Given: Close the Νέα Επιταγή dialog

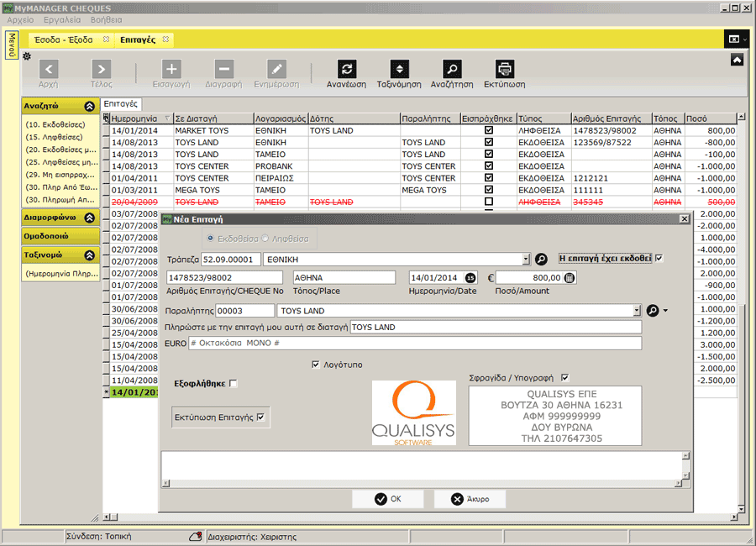Looking at the screenshot, I should [684, 219].
